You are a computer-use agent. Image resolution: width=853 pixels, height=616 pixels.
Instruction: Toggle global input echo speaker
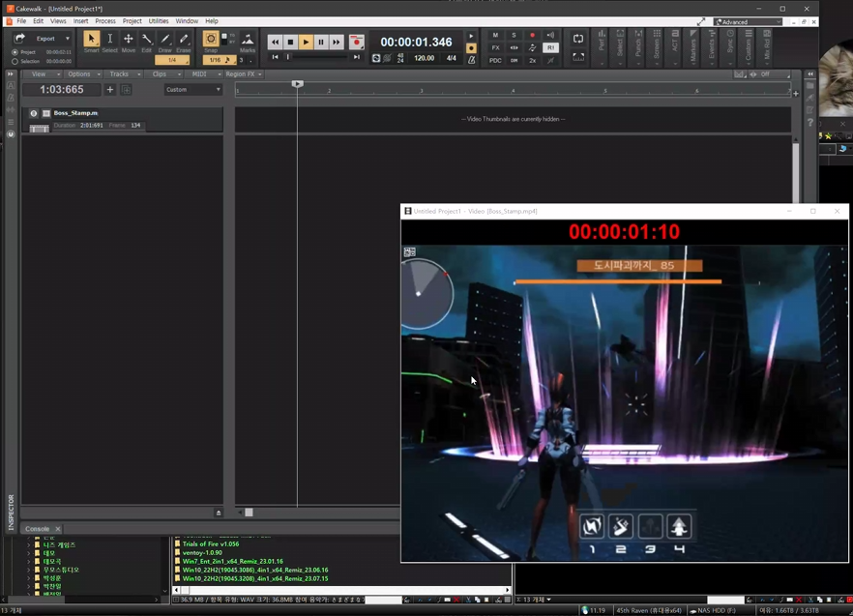coord(550,36)
